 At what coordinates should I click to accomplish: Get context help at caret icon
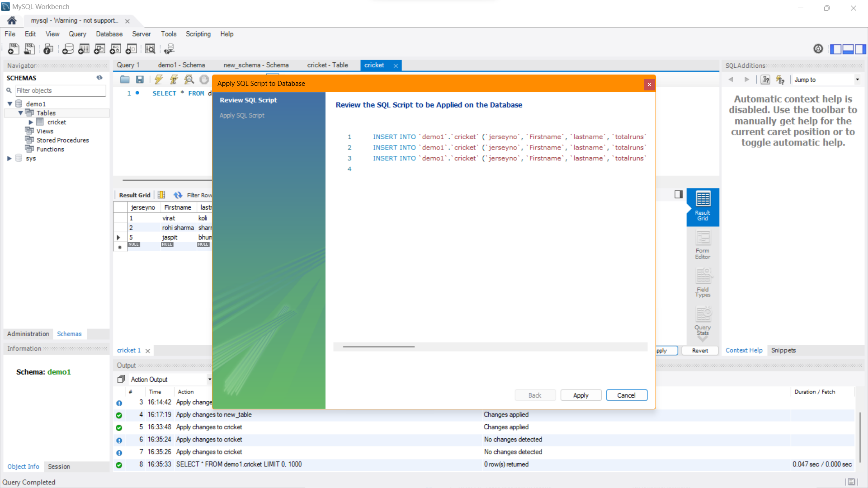pos(765,80)
